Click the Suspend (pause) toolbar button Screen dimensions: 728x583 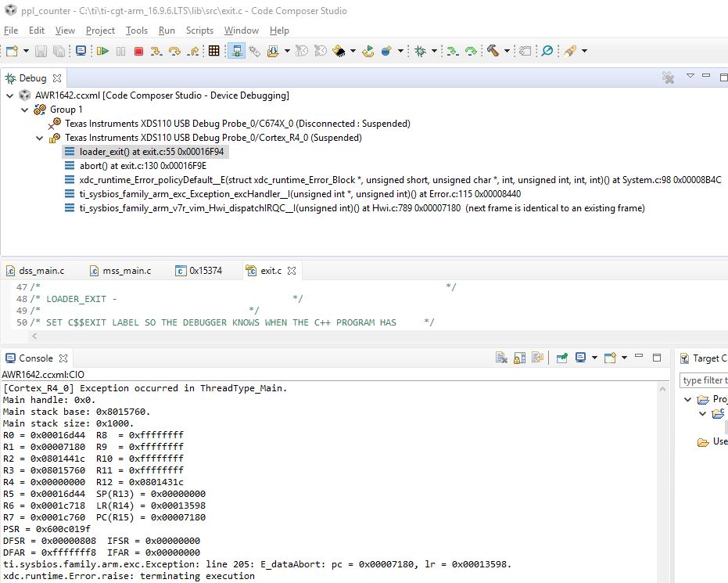120,51
